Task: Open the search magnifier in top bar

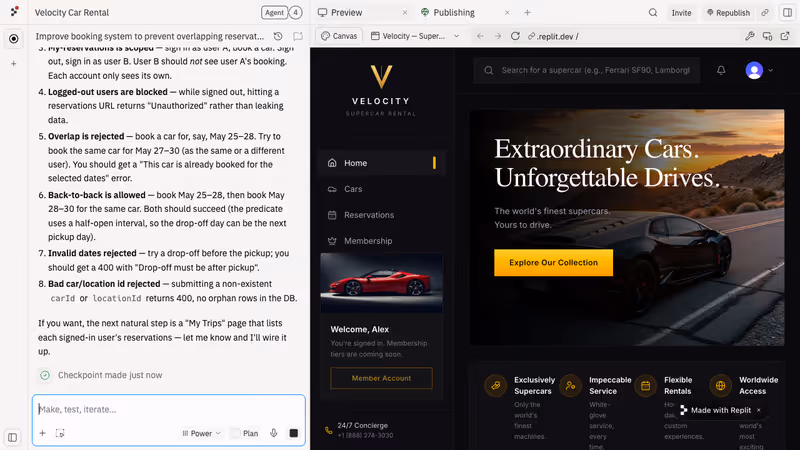Action: tap(653, 13)
